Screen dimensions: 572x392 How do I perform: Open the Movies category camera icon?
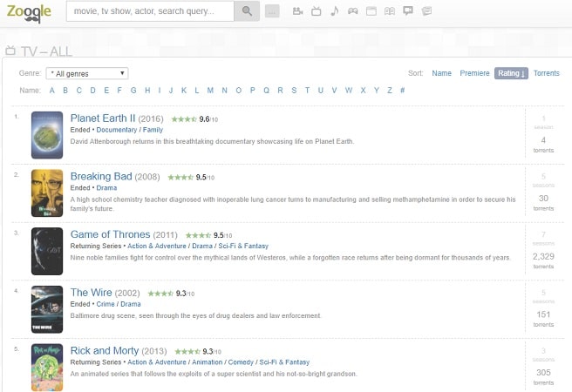pos(297,11)
